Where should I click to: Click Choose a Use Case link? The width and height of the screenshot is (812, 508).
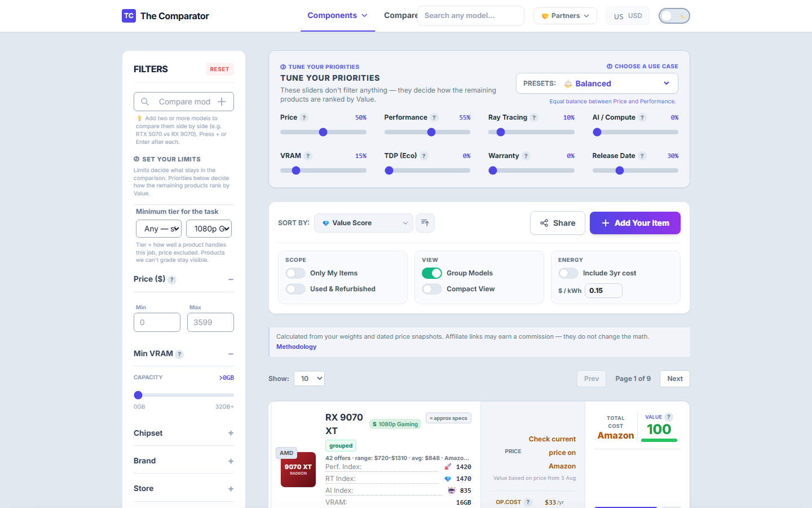pyautogui.click(x=642, y=67)
